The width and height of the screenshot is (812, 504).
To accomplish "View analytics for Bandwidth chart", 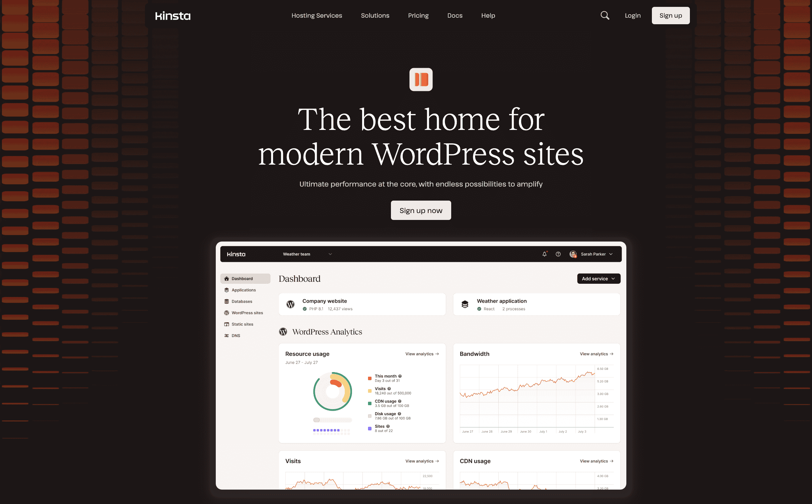I will pos(597,353).
